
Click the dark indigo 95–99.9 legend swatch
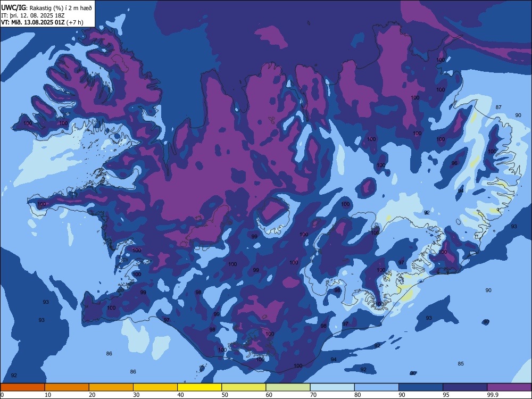[x=465, y=387]
